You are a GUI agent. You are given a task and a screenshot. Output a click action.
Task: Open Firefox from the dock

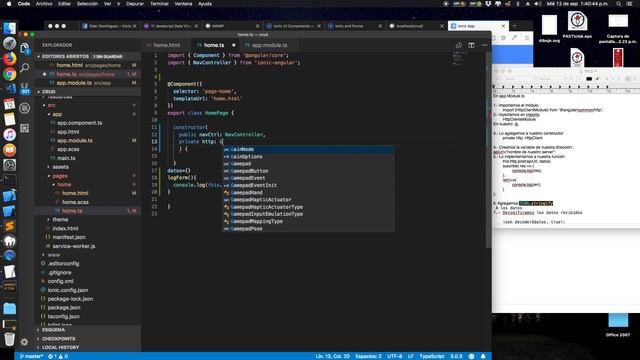coord(9,59)
